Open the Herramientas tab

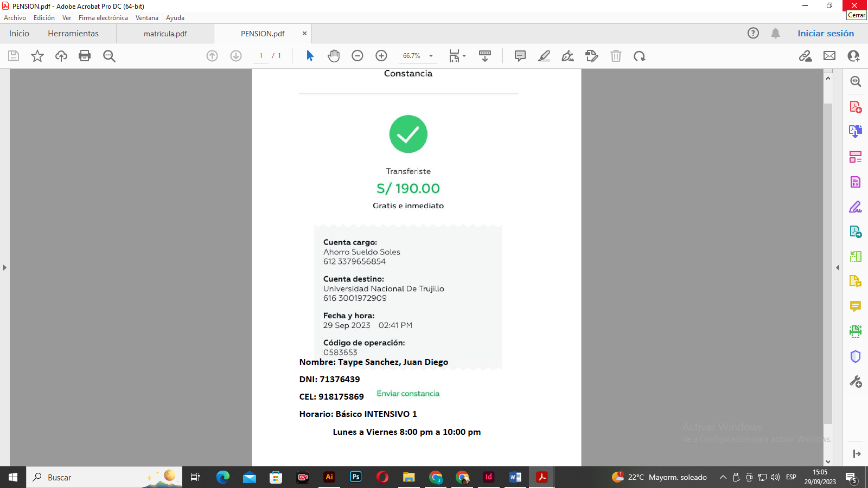[x=73, y=34]
